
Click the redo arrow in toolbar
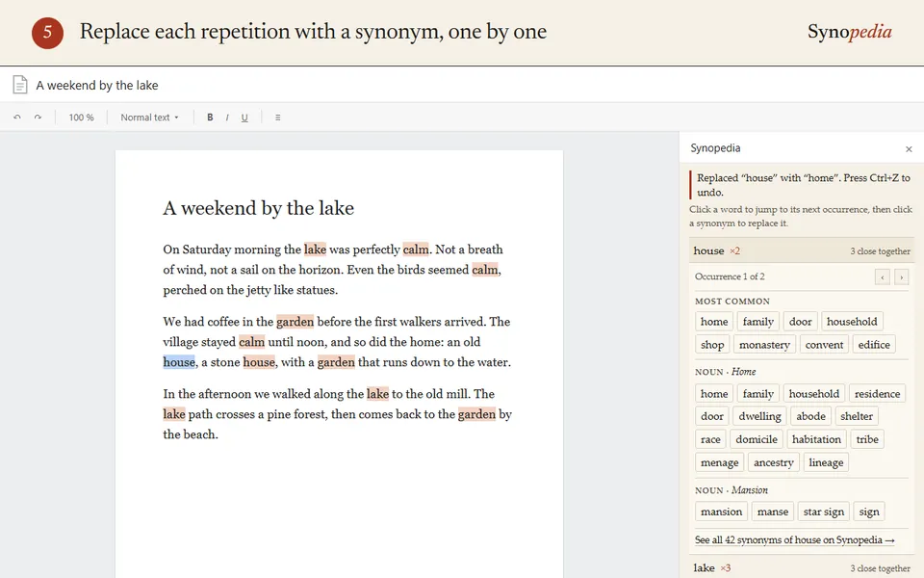tap(38, 118)
